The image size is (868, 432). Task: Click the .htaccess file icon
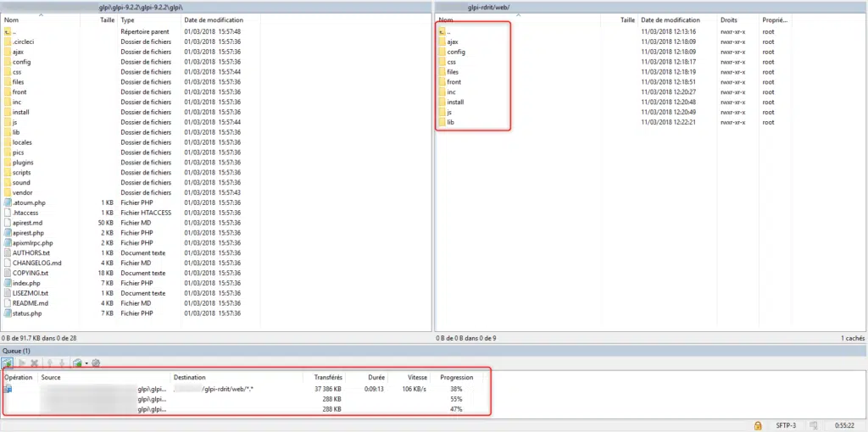(x=7, y=213)
